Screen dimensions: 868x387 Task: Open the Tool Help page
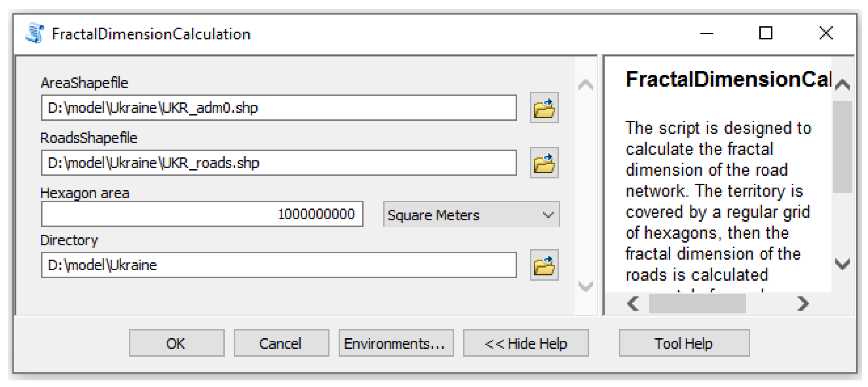[684, 343]
